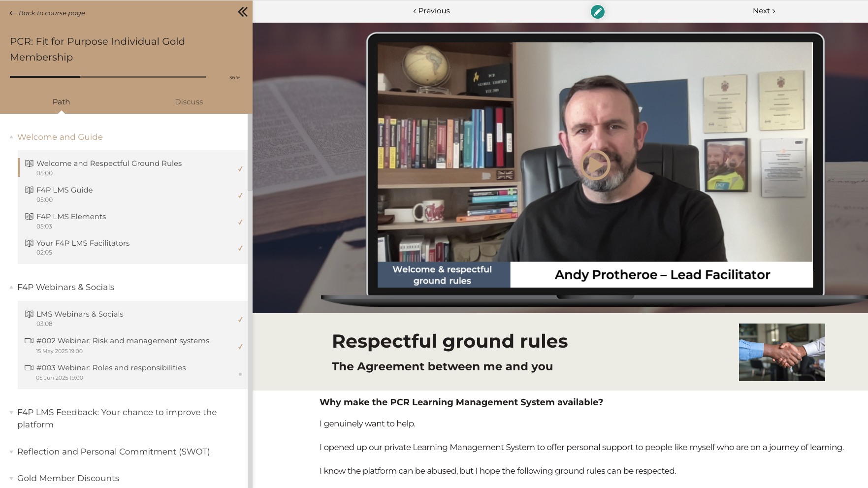Image resolution: width=868 pixels, height=488 pixels.
Task: Click the book icon beside Your F4P LMS Facilitators
Action: coord(29,243)
